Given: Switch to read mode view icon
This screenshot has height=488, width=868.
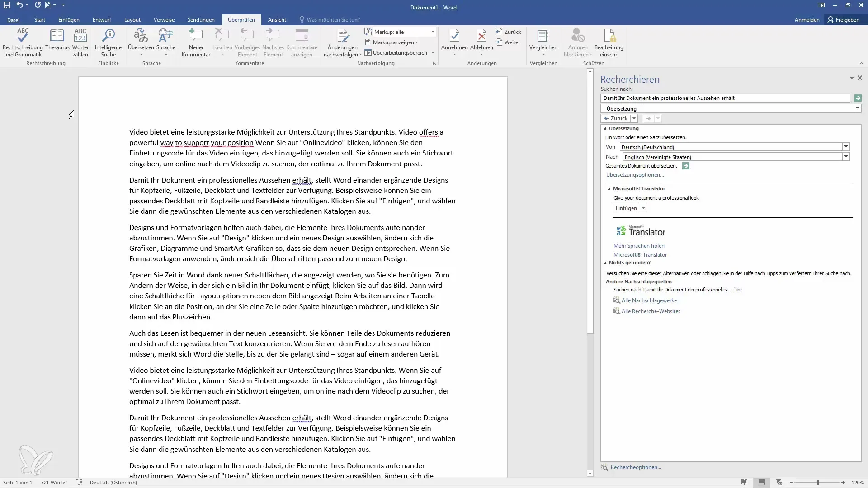Looking at the screenshot, I should (745, 483).
